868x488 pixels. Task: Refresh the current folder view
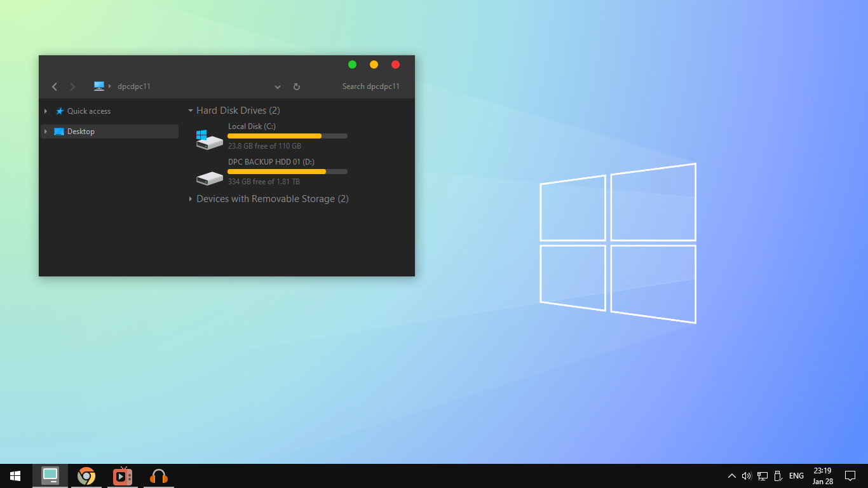coord(296,86)
